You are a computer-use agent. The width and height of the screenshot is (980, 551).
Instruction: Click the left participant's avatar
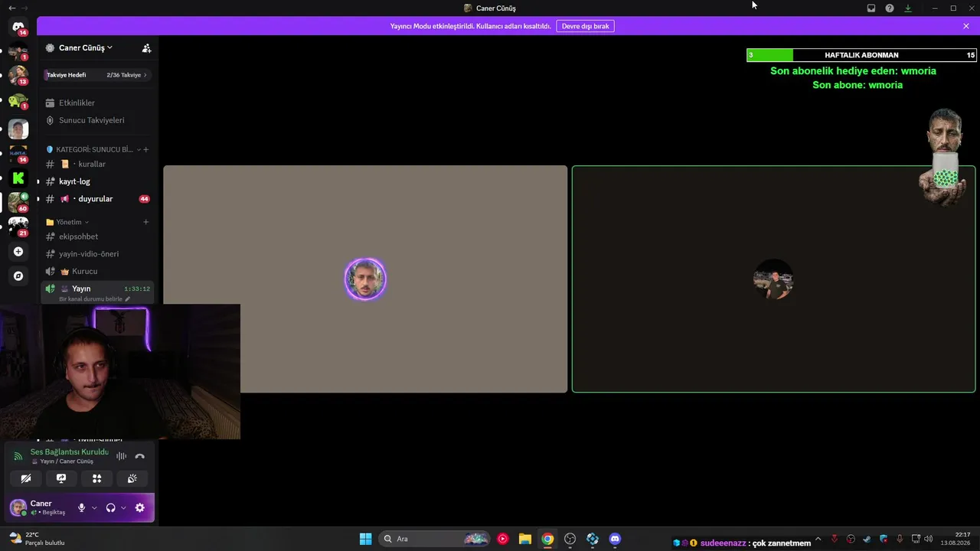pos(365,279)
